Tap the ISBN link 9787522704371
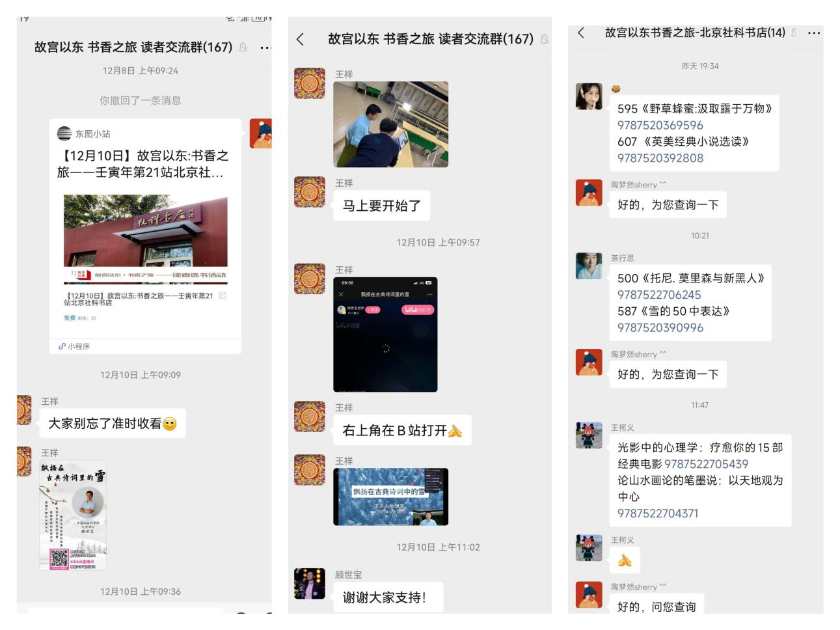Screen dimensions: 840x630 658,513
